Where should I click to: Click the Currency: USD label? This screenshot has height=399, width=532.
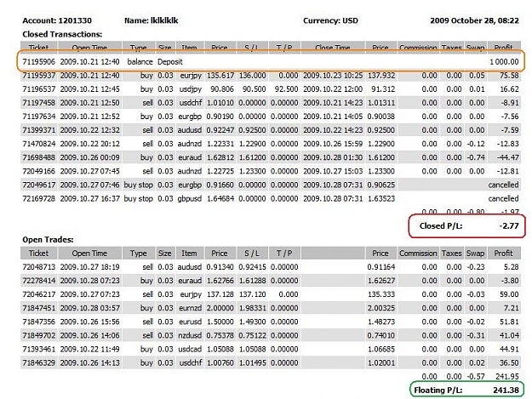[x=330, y=20]
